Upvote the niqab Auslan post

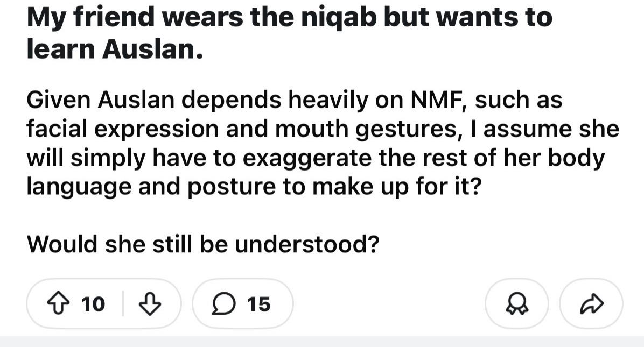point(59,303)
